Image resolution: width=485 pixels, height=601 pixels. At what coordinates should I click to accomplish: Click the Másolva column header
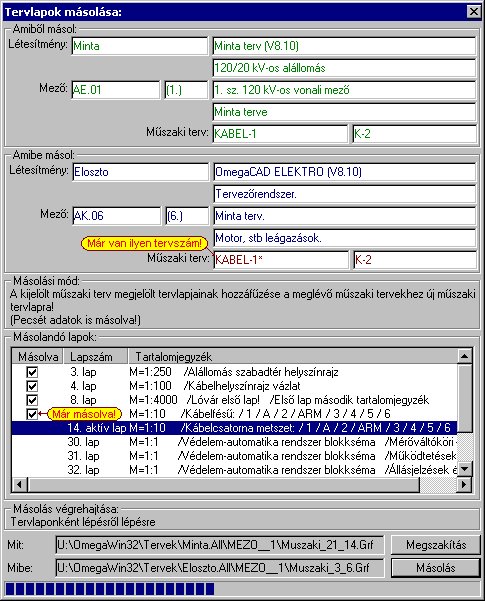coord(38,357)
